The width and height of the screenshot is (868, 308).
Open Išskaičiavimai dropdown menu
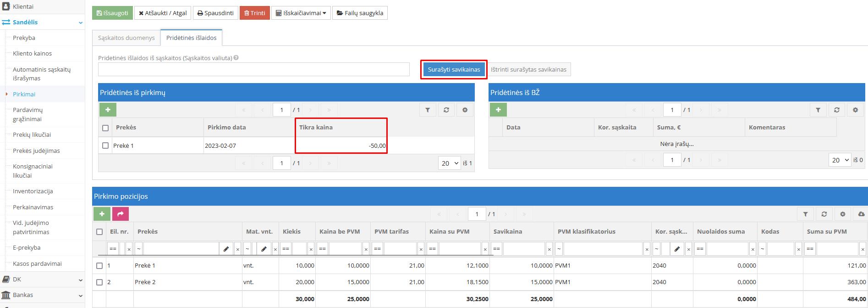[301, 13]
